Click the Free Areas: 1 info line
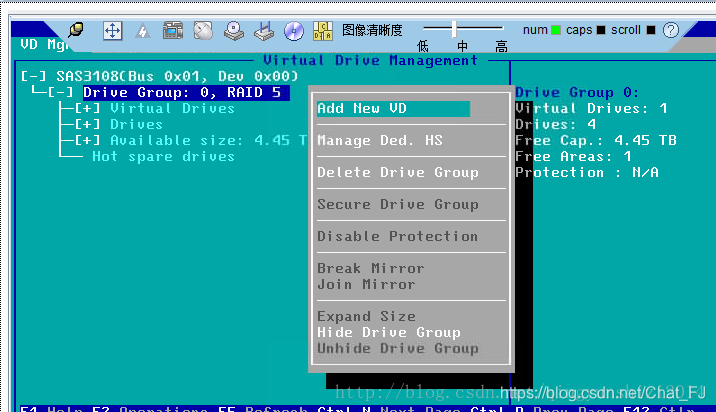Screen dimensions: 716x412 click(x=573, y=156)
